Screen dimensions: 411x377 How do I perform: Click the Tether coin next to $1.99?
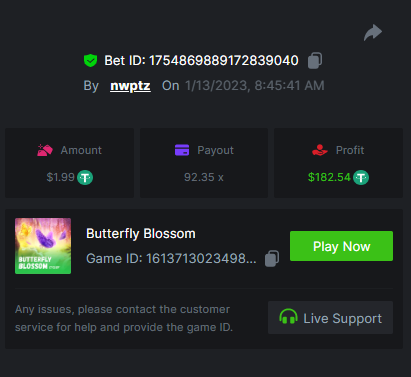(x=85, y=177)
